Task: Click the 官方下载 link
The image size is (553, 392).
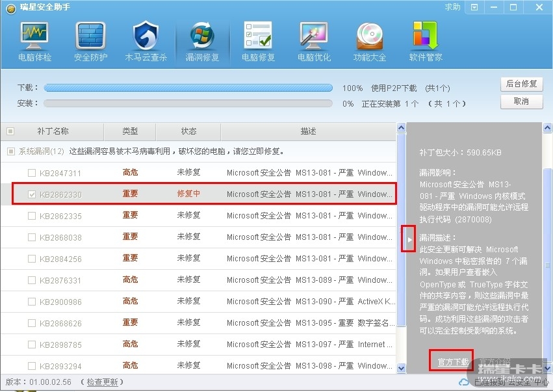Action: pos(453,362)
